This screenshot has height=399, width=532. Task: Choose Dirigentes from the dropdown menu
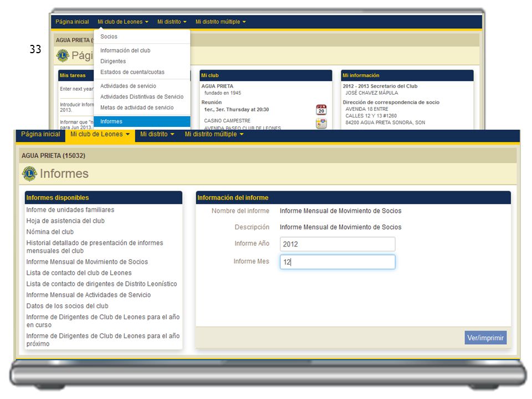click(x=142, y=62)
